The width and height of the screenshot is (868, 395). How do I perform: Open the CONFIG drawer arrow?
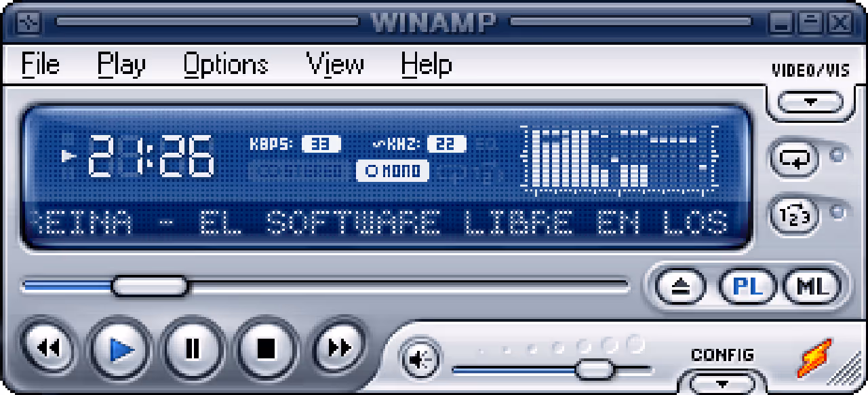(722, 383)
